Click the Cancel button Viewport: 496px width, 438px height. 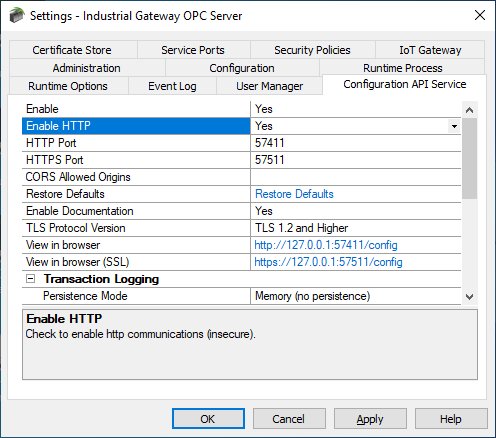(x=289, y=419)
